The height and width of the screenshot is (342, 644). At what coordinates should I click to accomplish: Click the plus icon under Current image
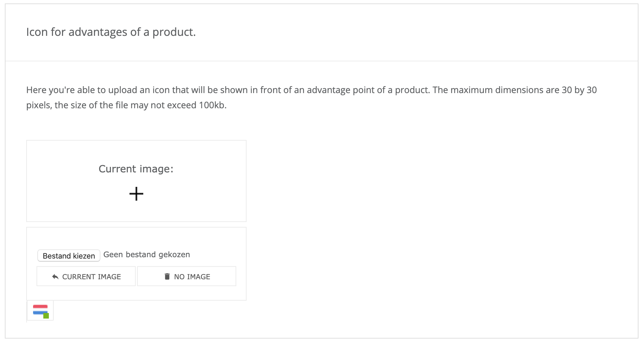tap(136, 194)
